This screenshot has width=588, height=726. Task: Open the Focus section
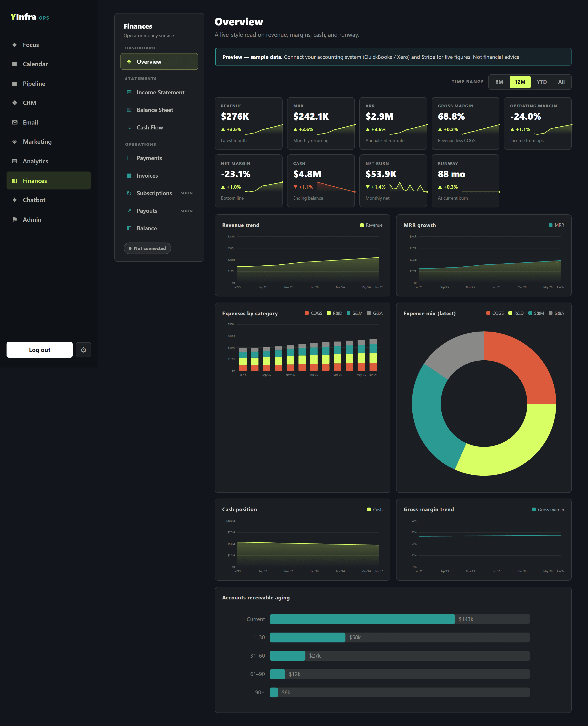pyautogui.click(x=49, y=45)
